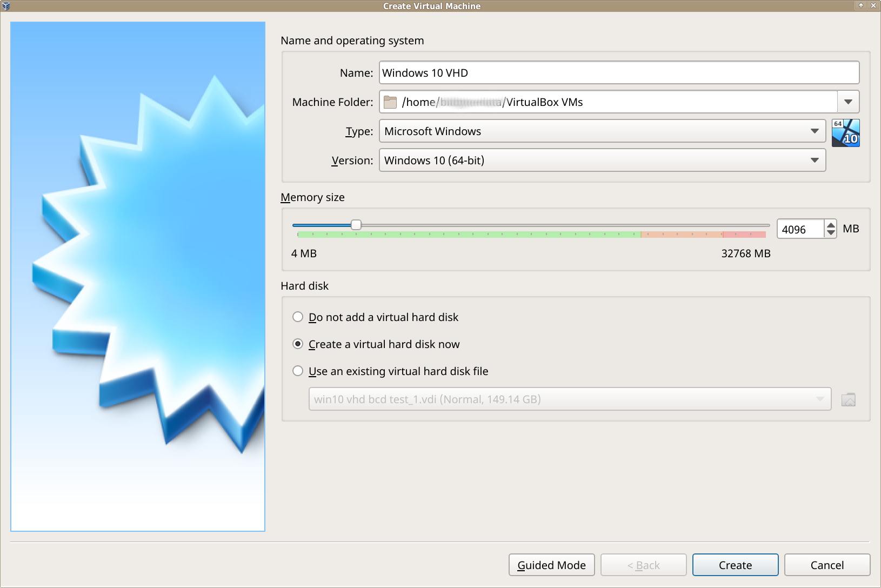
Task: Cancel the virtual machine creation
Action: pos(827,565)
